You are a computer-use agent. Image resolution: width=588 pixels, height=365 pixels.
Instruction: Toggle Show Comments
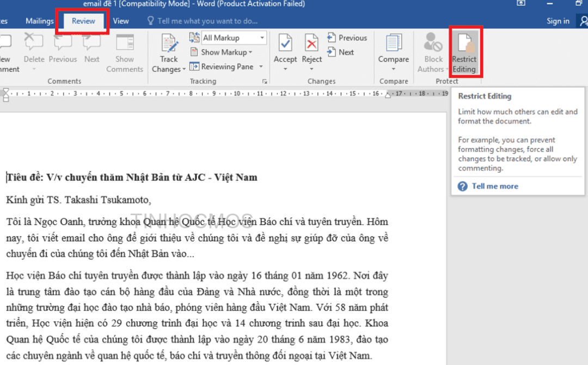pos(125,53)
